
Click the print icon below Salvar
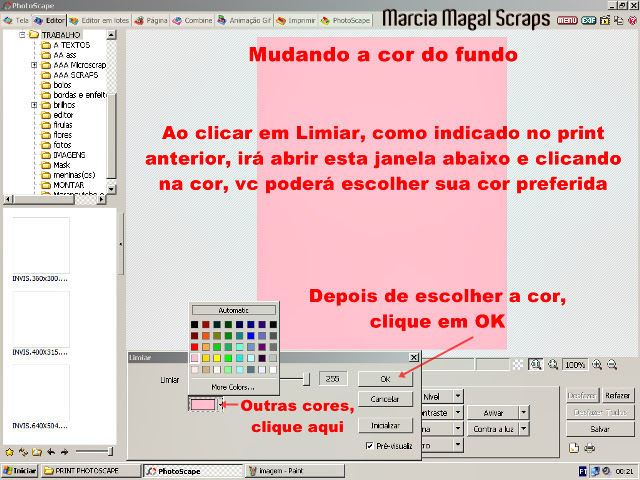[589, 448]
